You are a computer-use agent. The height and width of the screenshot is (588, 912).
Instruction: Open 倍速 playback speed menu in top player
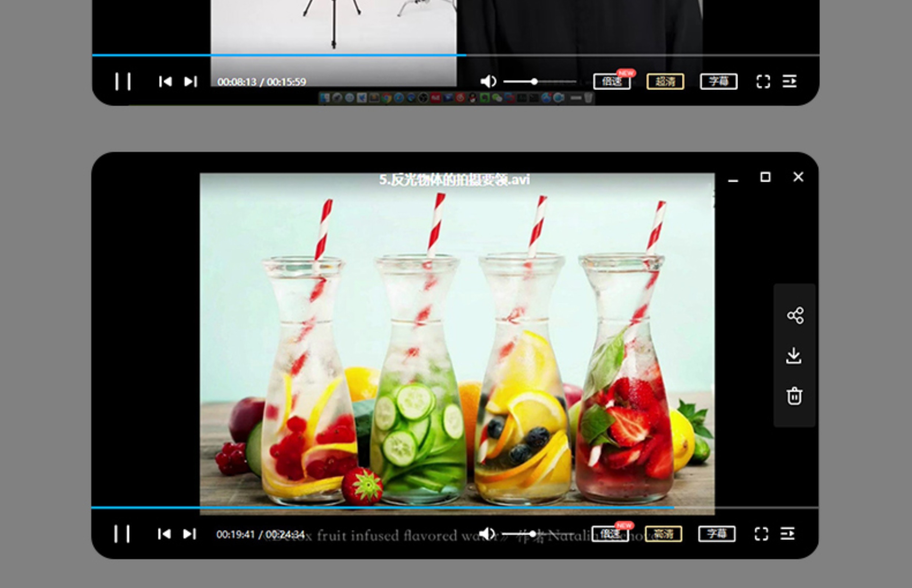coord(611,81)
